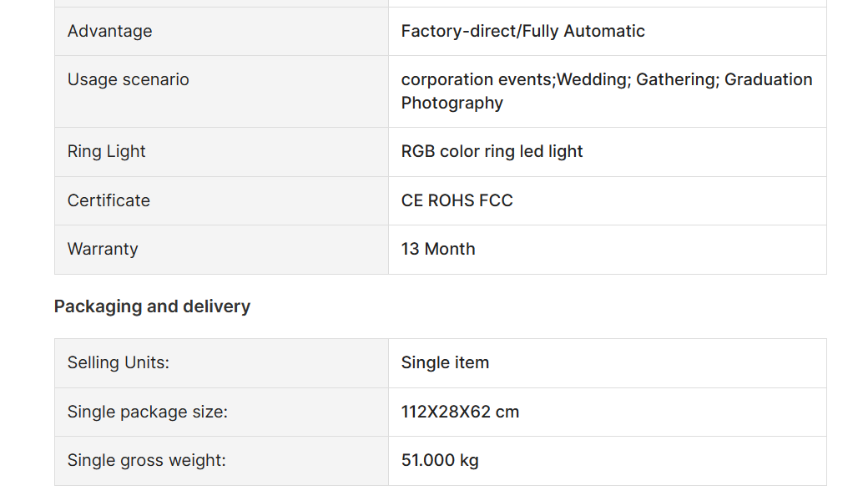Screen dimensions: 868x501
Task: Select the Single item value
Action: point(445,362)
